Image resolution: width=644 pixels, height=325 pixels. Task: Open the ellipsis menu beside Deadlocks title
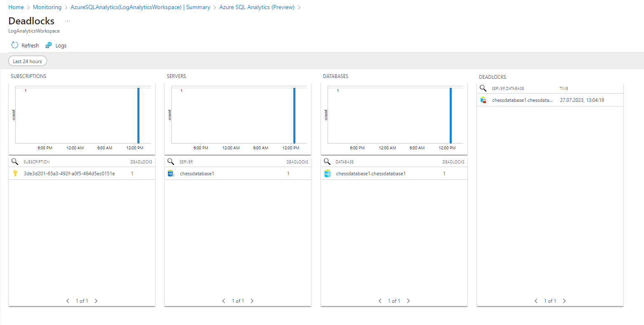point(68,21)
